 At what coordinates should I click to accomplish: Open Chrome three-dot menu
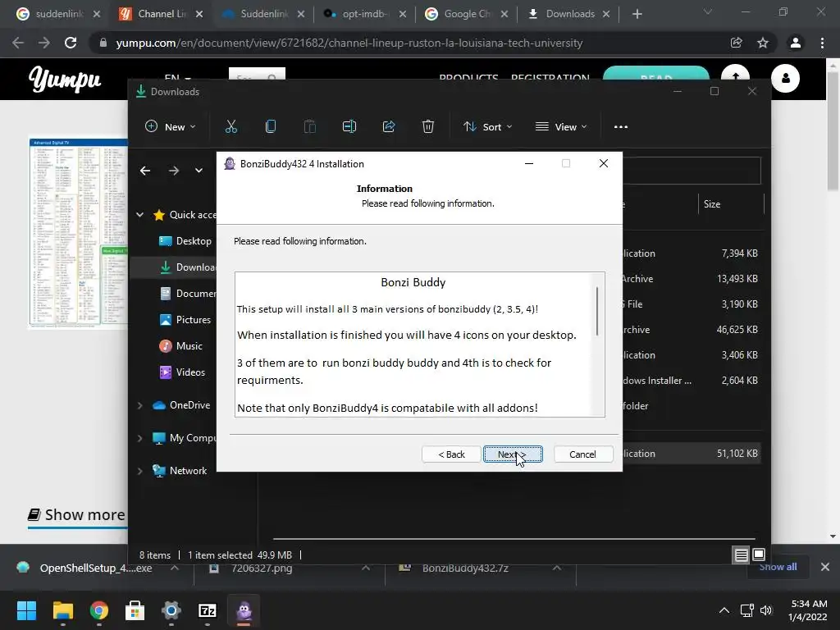coord(822,43)
